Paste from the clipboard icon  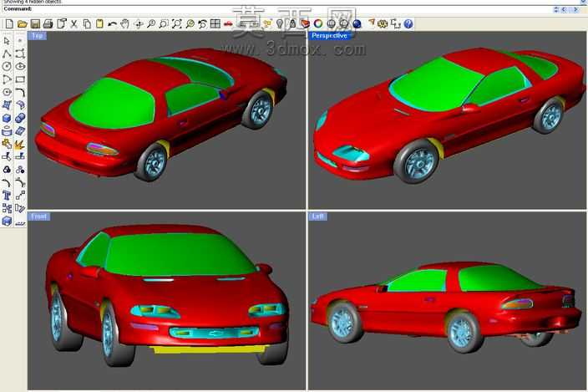(x=99, y=24)
